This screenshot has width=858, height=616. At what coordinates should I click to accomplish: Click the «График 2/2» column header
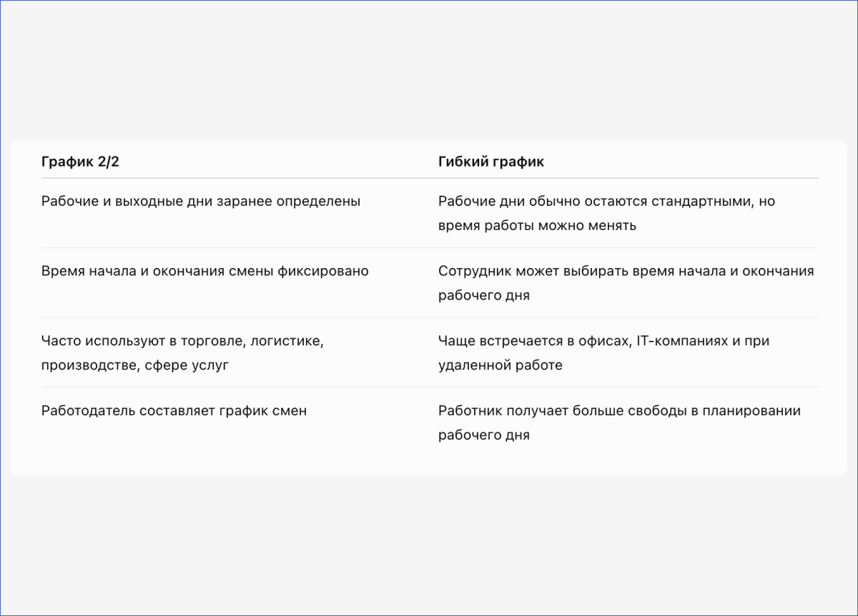pyautogui.click(x=80, y=162)
